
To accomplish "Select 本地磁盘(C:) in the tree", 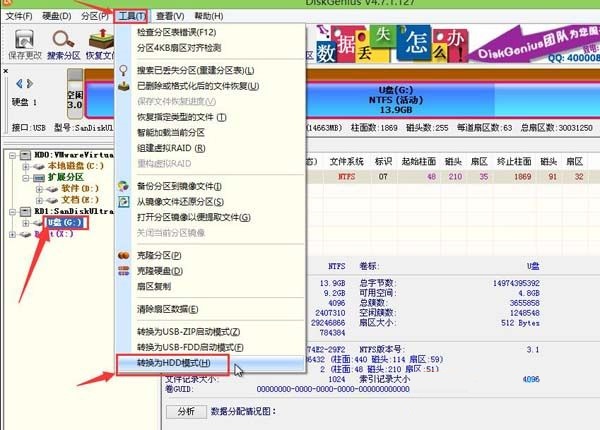I will pos(75,166).
